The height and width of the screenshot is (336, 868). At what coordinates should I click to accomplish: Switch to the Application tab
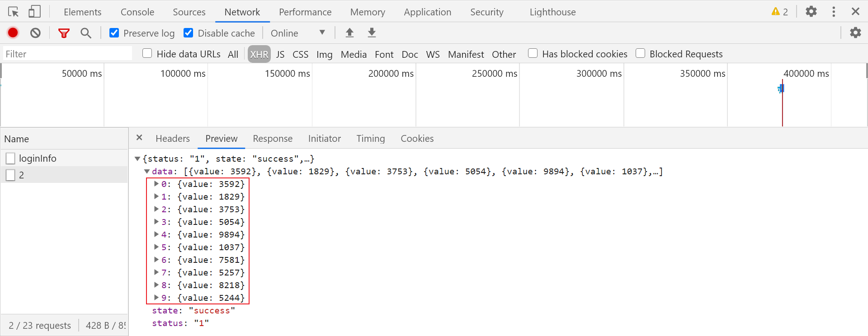click(428, 12)
